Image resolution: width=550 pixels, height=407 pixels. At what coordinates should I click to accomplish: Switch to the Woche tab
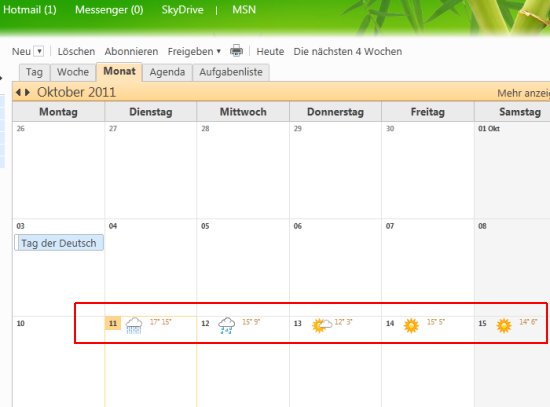coord(73,72)
